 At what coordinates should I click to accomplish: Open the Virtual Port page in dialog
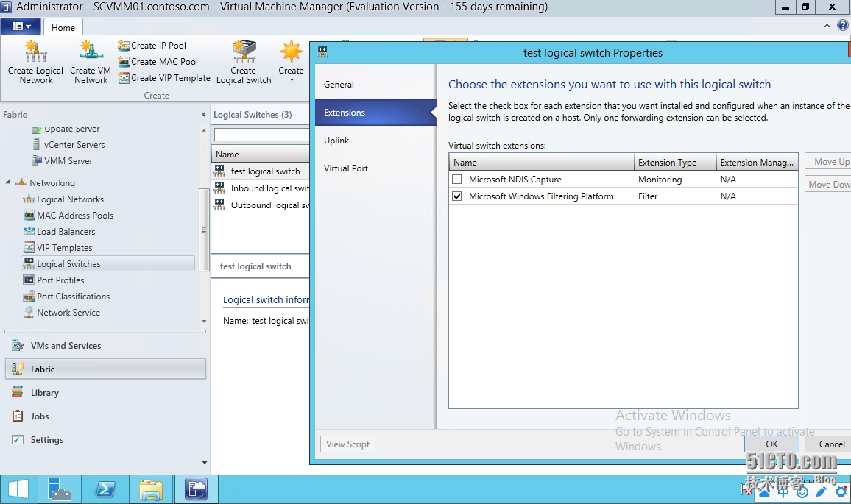(375, 168)
